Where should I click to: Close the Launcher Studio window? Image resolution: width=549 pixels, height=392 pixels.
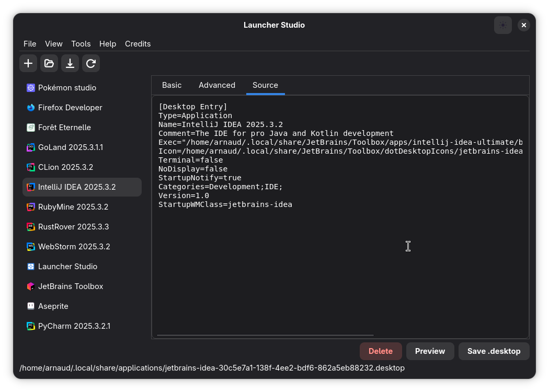[523, 25]
